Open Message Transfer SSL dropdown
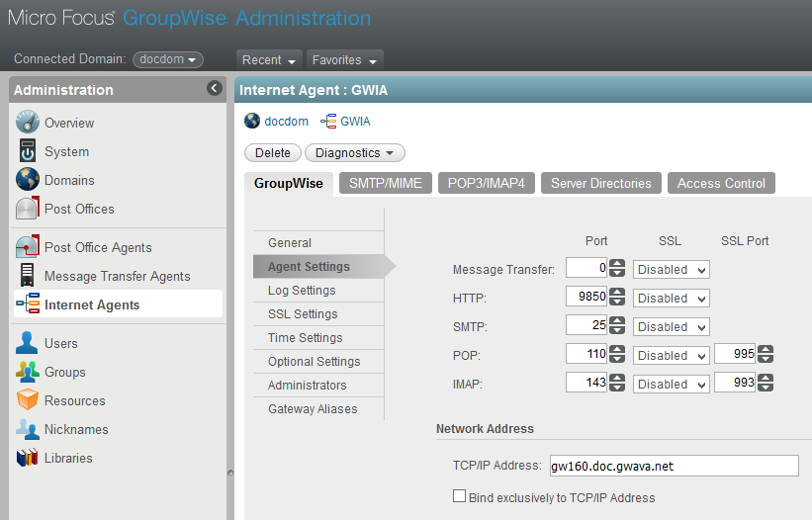 point(672,269)
